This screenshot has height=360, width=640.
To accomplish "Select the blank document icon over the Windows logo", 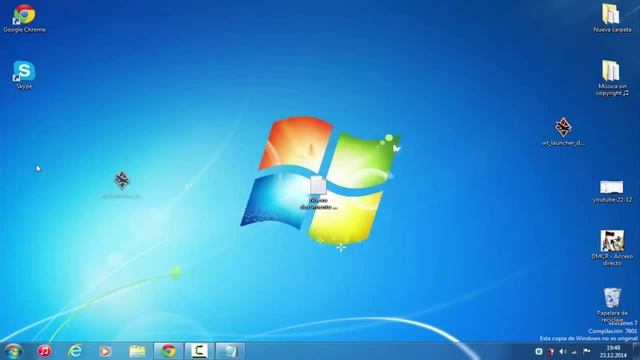I will click(318, 192).
